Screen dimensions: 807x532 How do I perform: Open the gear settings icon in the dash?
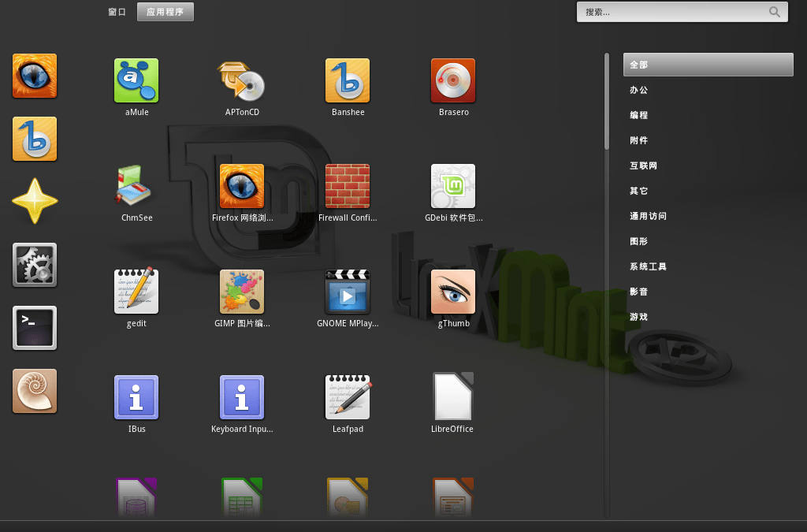click(x=35, y=265)
